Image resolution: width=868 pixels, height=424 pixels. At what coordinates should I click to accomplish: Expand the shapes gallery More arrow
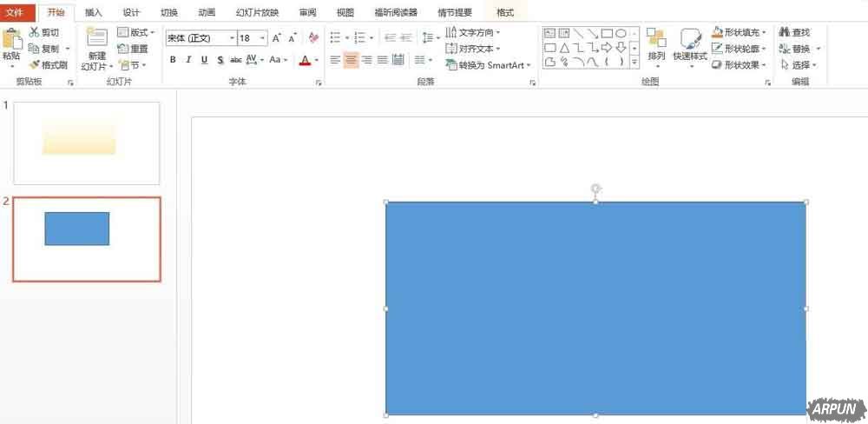(635, 62)
